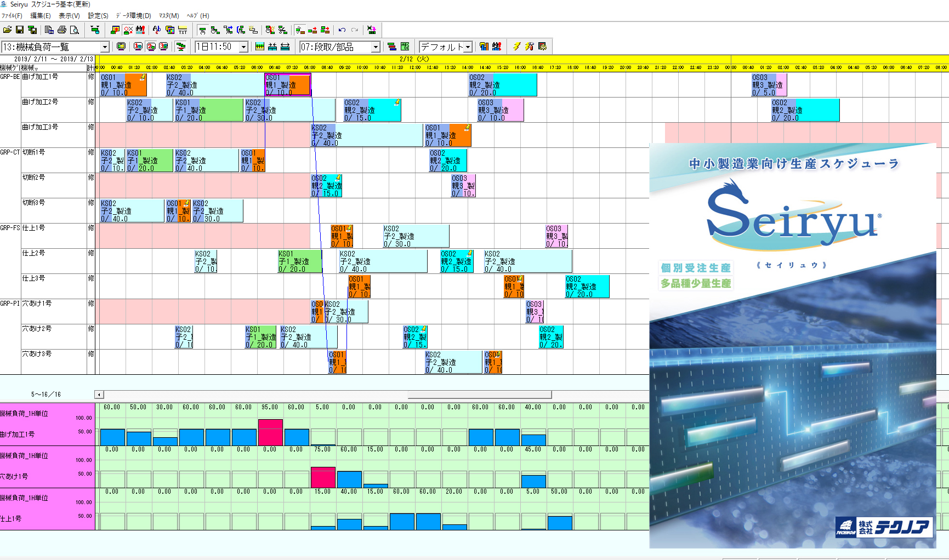Open the 設定(S) menu
Image resolution: width=949 pixels, height=560 pixels.
pos(98,16)
